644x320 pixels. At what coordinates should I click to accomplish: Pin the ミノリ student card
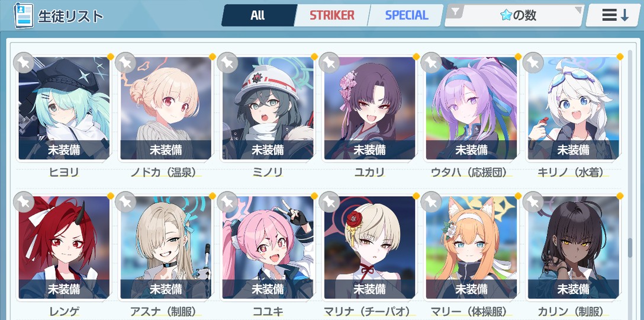[x=227, y=63]
